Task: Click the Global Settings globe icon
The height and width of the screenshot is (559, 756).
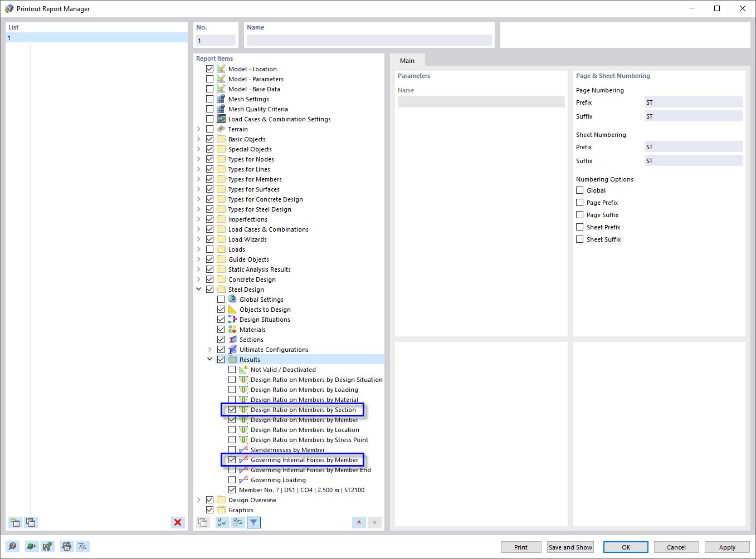Action: [x=232, y=300]
